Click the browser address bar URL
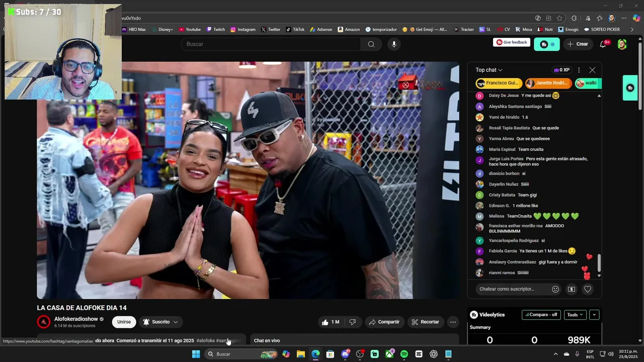This screenshot has width=644, height=362. tap(131, 18)
